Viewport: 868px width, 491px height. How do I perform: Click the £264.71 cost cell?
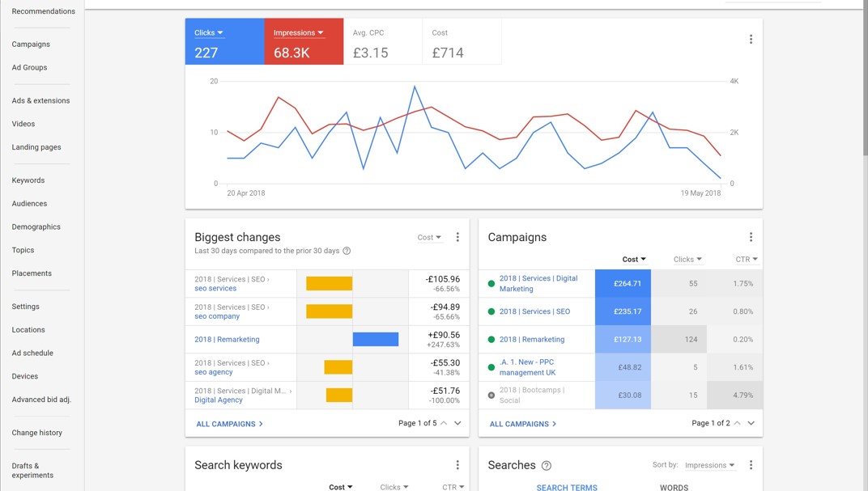[623, 284]
